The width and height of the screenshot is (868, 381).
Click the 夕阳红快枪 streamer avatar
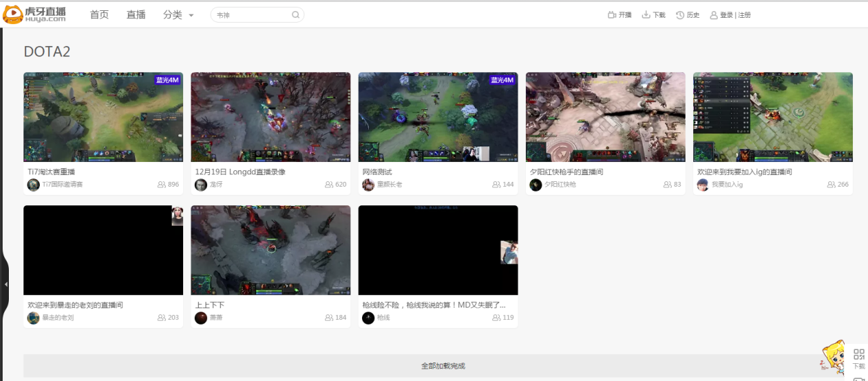535,185
